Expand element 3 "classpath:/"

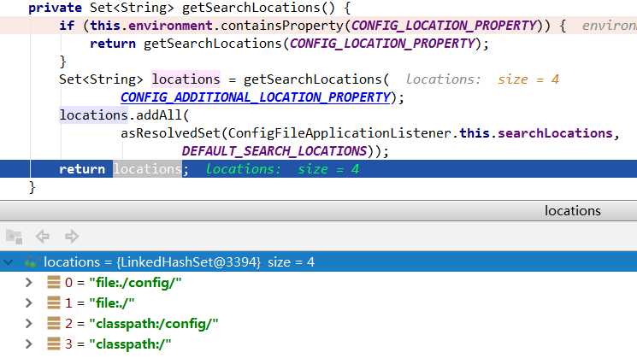click(x=29, y=344)
